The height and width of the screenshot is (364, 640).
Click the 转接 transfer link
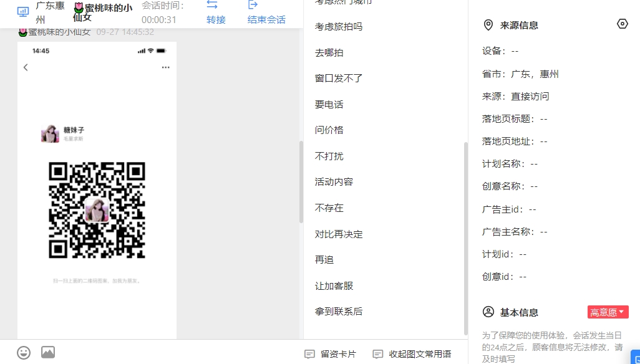pos(216,19)
